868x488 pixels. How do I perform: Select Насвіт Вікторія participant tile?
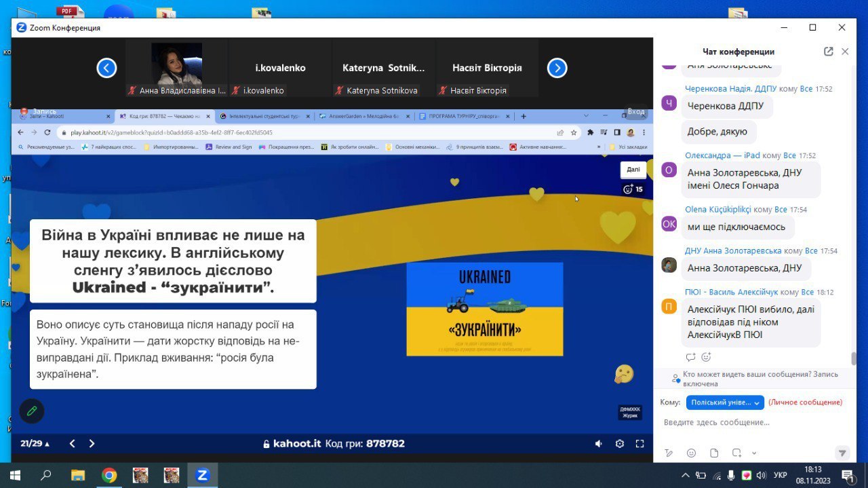pyautogui.click(x=487, y=69)
